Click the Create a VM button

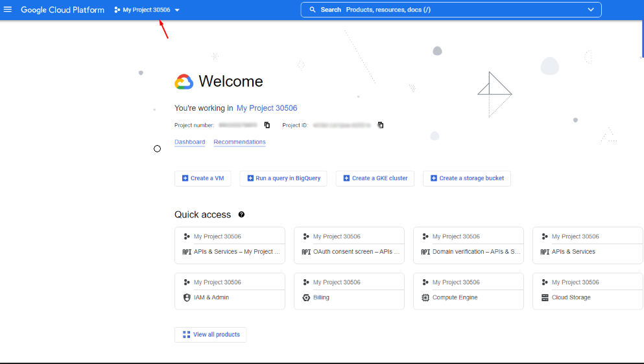point(203,178)
